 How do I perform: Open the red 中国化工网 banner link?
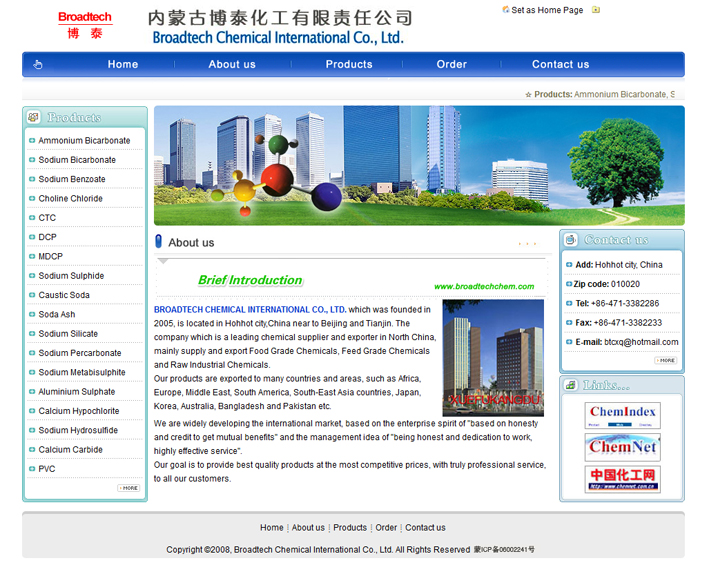coord(622,479)
